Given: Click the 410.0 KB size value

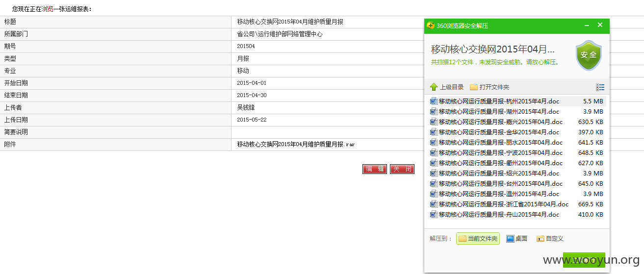Looking at the screenshot, I should point(591,215).
